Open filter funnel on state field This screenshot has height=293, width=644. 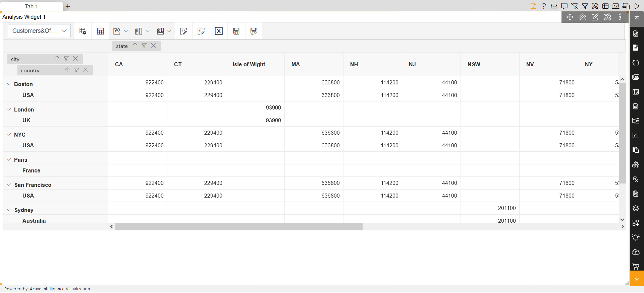coord(144,46)
